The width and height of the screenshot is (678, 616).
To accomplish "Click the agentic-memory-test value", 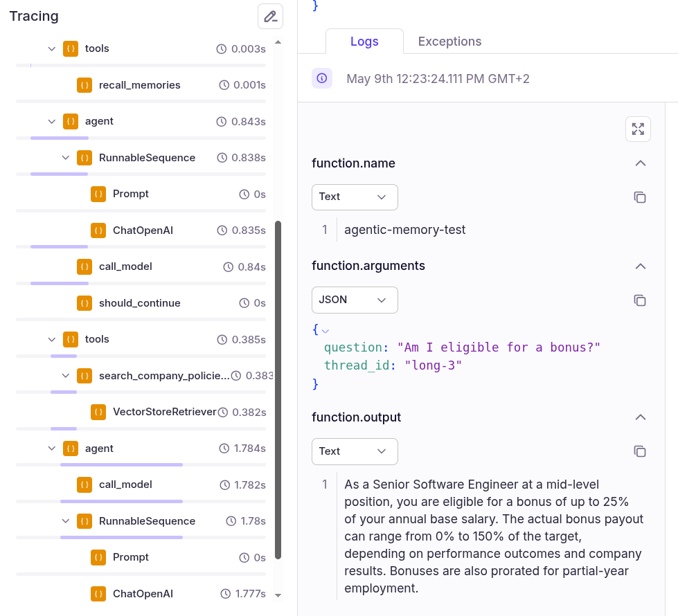I will coord(404,230).
